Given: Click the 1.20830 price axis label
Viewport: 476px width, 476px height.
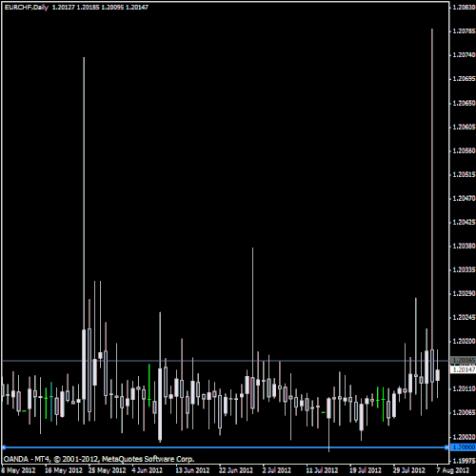Looking at the screenshot, I should click(464, 7).
